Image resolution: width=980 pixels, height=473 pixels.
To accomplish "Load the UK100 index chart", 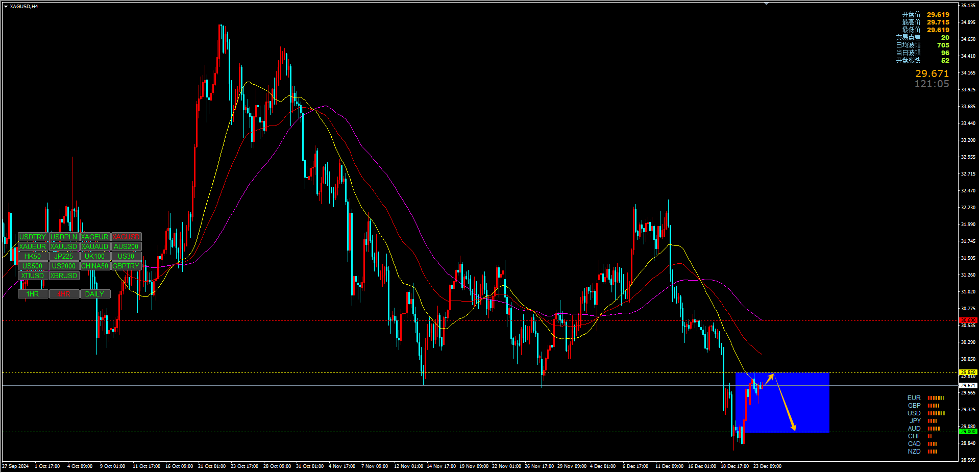I will [x=95, y=257].
